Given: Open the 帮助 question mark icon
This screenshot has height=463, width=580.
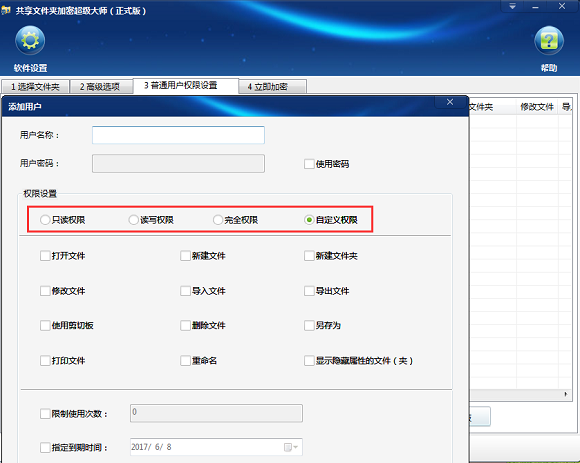Looking at the screenshot, I should pos(549,40).
